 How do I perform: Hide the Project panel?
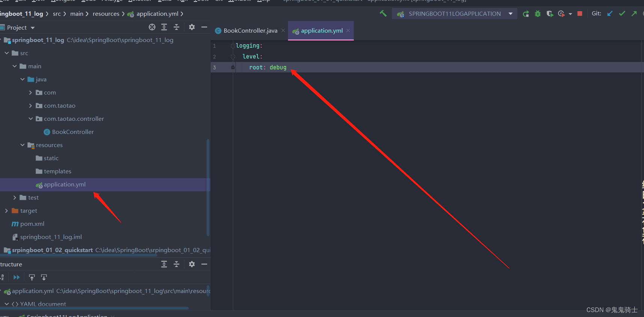[x=204, y=27]
